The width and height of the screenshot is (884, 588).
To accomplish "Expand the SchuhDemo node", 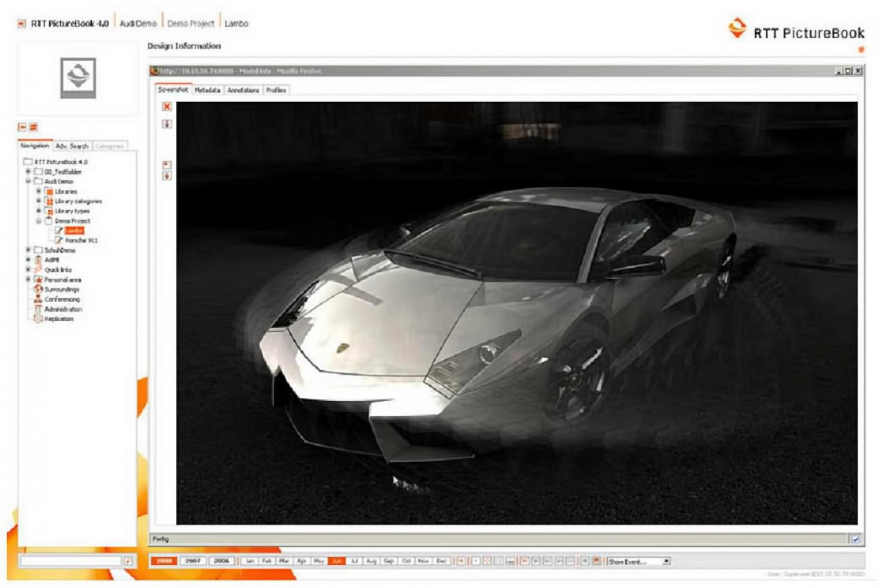I will (x=28, y=250).
